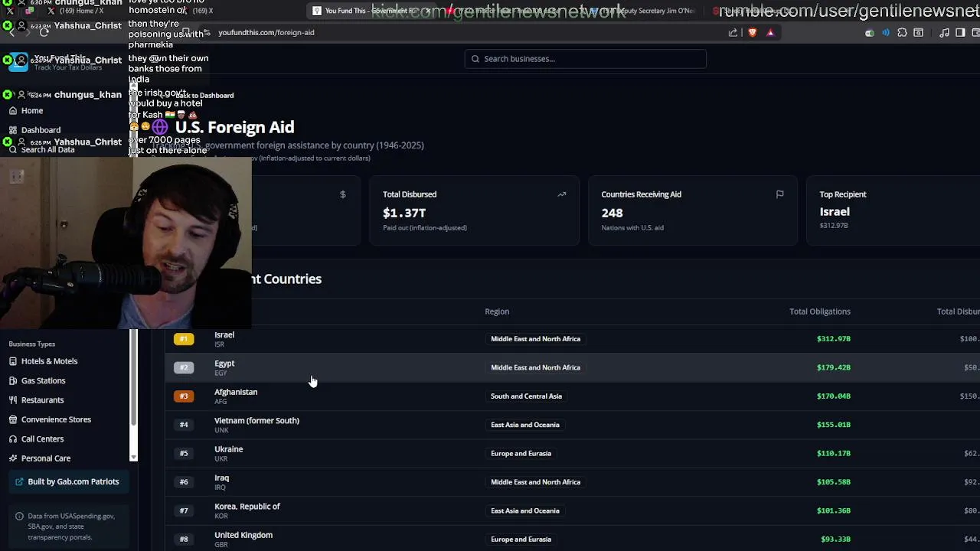Image resolution: width=980 pixels, height=551 pixels.
Task: Click the Region column header
Action: coord(497,311)
